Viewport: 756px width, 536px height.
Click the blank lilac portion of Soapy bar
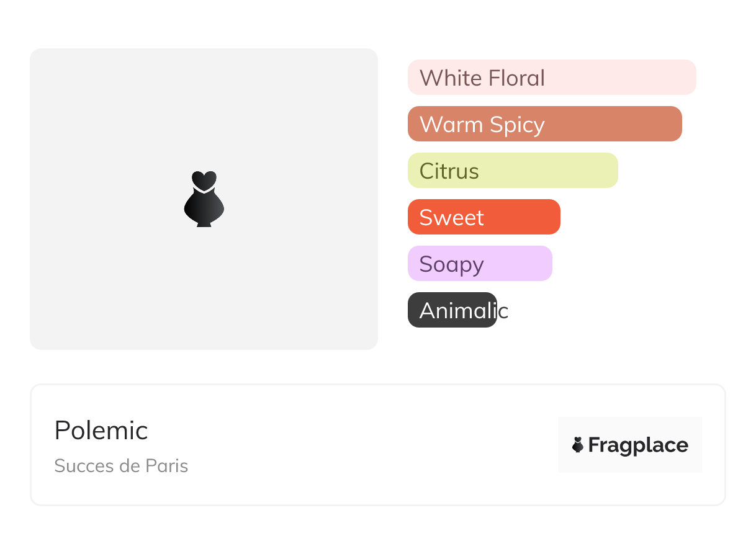518,264
